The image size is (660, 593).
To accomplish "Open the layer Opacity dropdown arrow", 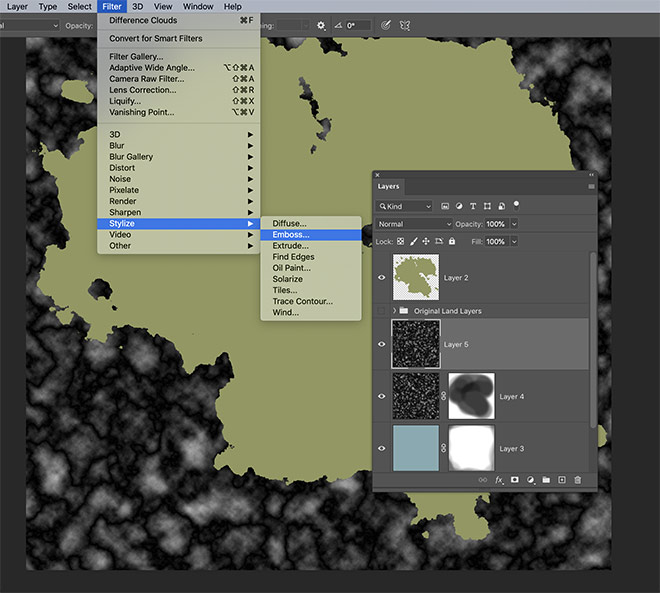I will point(514,224).
